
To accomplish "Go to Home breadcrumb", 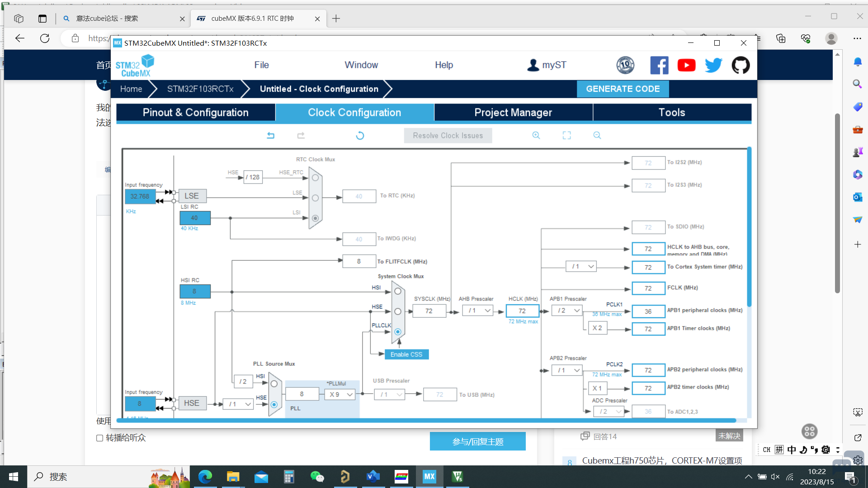I will (x=131, y=89).
